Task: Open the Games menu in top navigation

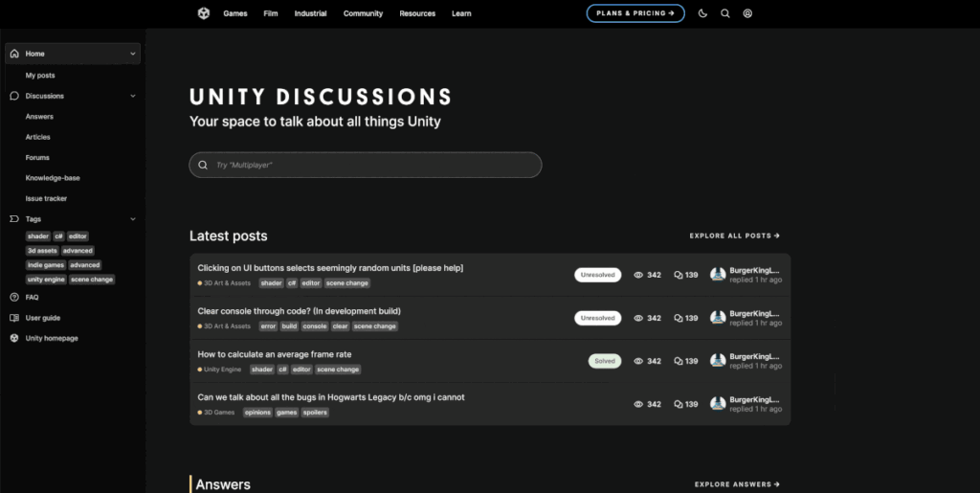Action: click(235, 13)
